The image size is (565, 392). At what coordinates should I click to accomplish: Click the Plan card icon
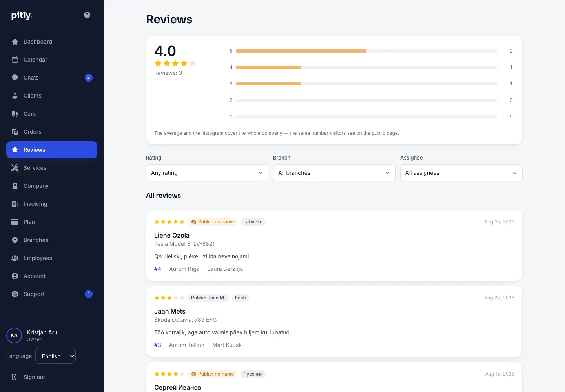[x=15, y=222]
